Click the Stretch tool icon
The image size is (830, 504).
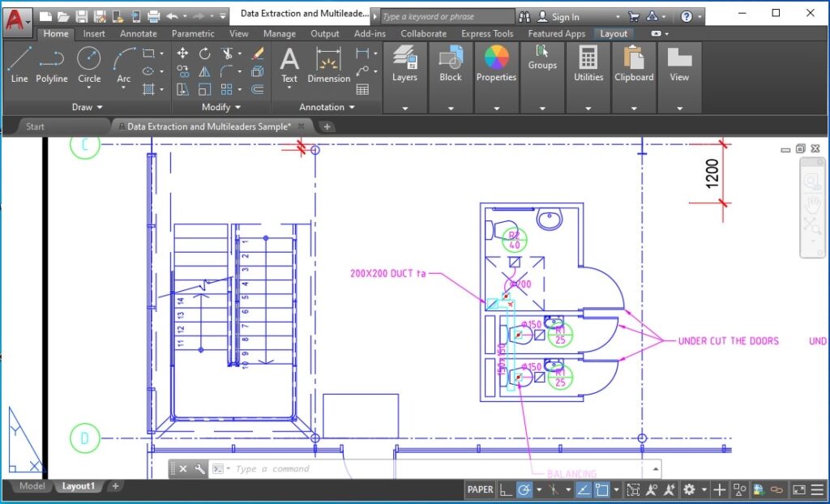(x=182, y=89)
